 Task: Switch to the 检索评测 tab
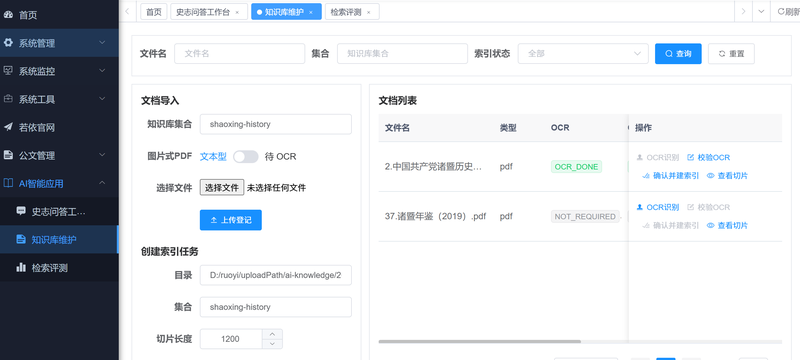click(352, 12)
